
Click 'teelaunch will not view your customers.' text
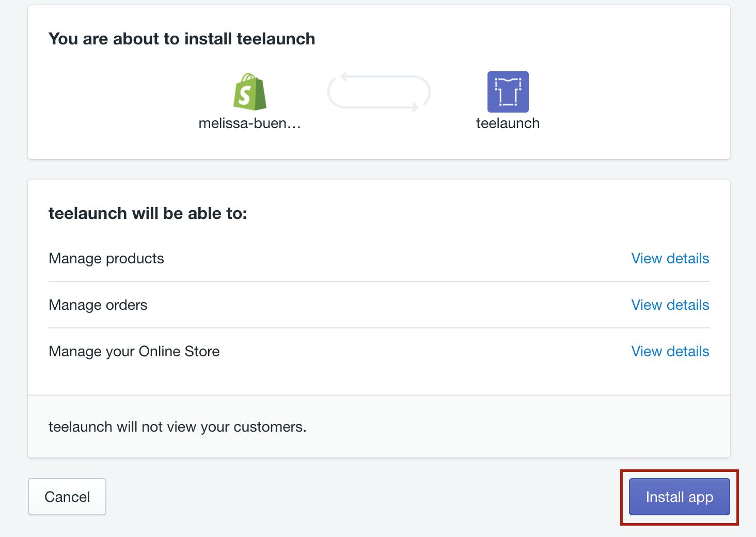click(178, 427)
